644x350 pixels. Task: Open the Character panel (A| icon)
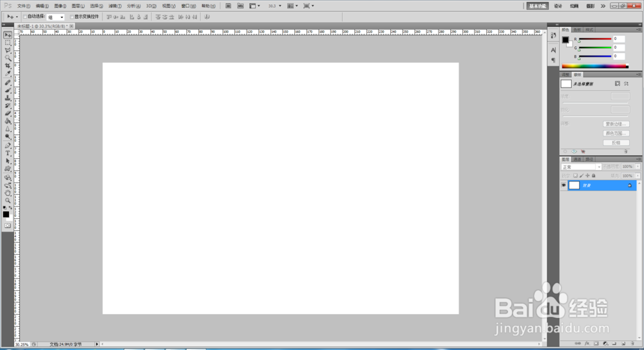pos(553,50)
